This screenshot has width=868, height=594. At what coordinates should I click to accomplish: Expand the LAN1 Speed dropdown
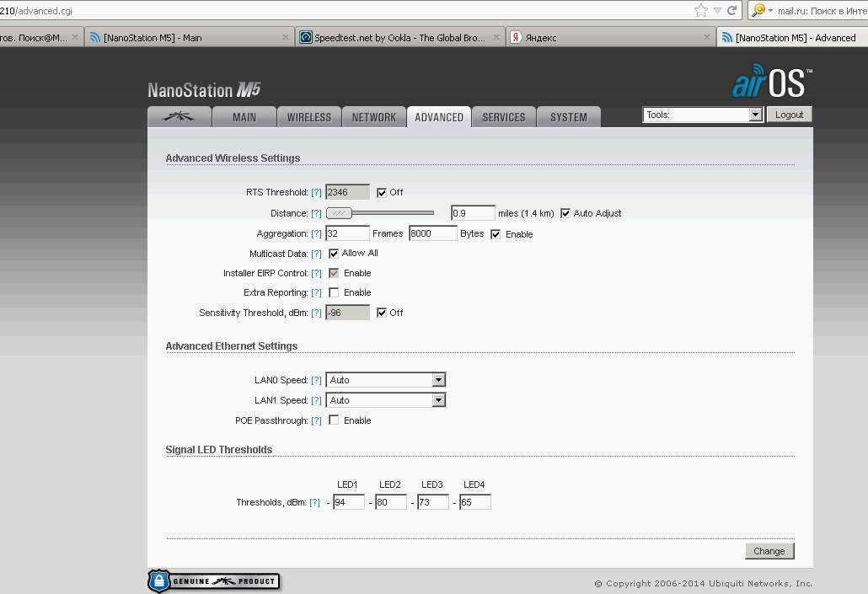pos(386,400)
